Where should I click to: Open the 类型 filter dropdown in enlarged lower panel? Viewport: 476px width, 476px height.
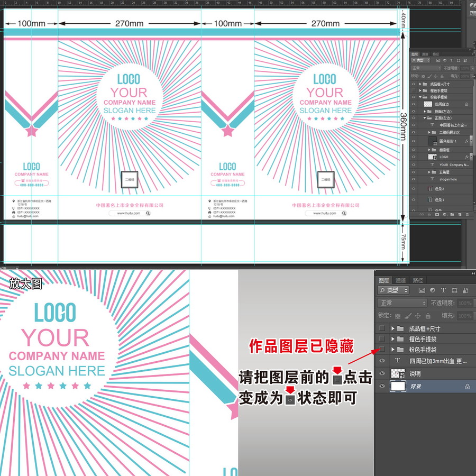[x=393, y=290]
